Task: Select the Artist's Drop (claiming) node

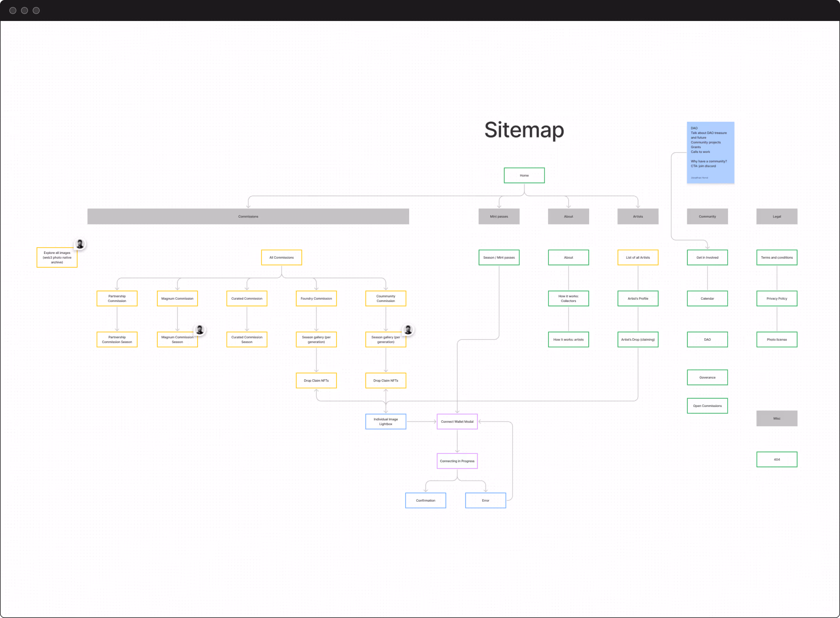Action: [x=638, y=340]
